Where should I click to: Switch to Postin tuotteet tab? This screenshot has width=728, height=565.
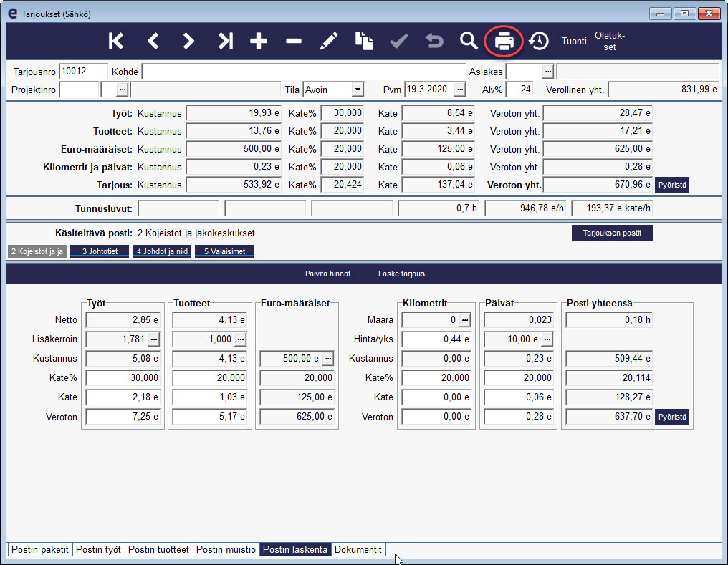pos(158,550)
